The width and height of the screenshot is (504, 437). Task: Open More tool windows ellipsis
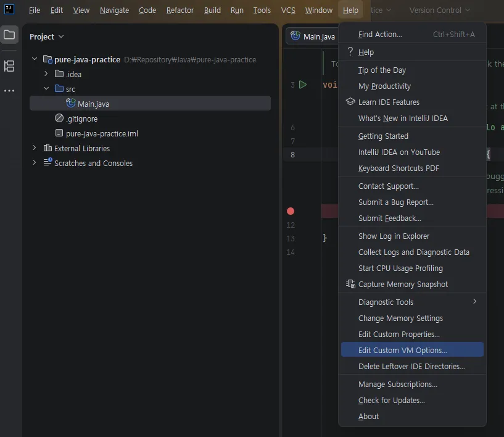[9, 91]
